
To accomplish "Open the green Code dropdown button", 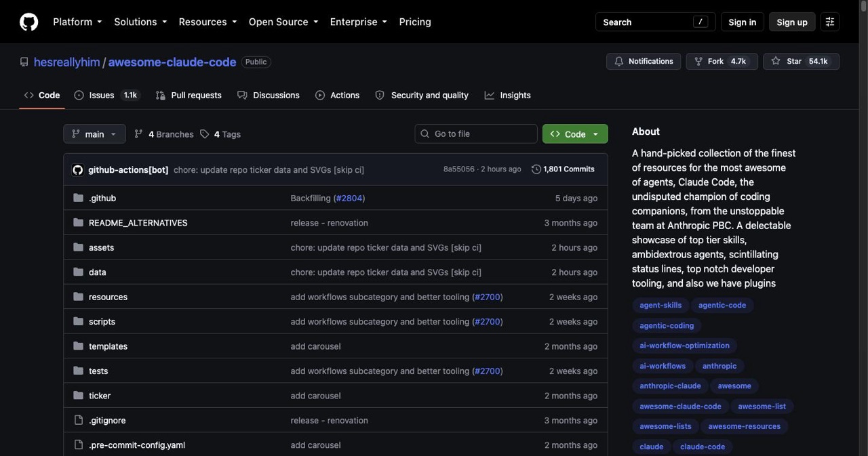I will coord(575,134).
